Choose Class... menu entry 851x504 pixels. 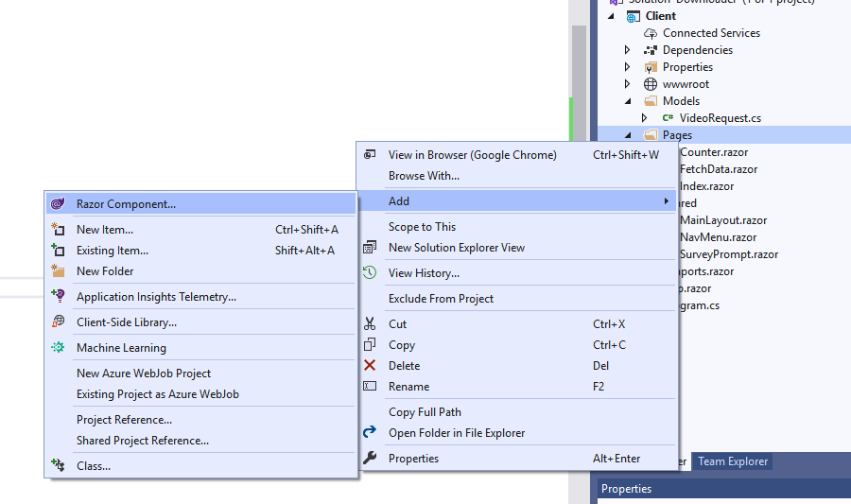[200, 465]
